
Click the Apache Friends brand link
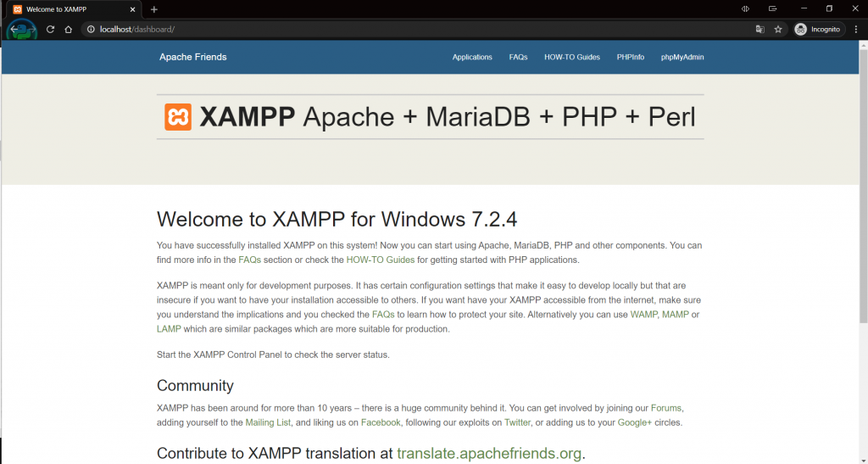193,57
